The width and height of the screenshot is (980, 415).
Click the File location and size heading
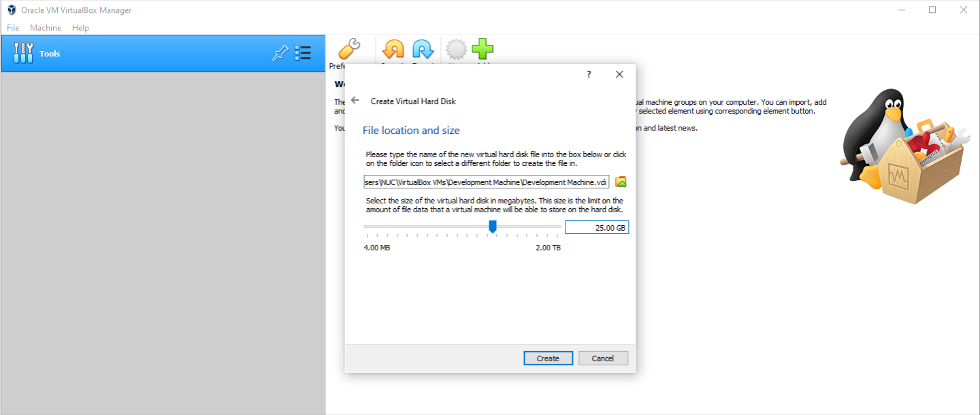coord(411,130)
